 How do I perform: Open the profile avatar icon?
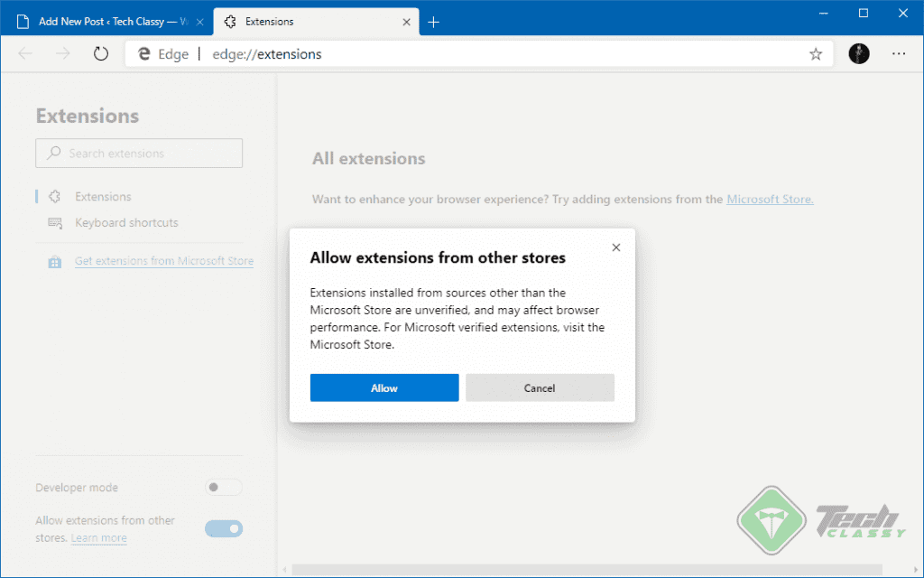858,54
